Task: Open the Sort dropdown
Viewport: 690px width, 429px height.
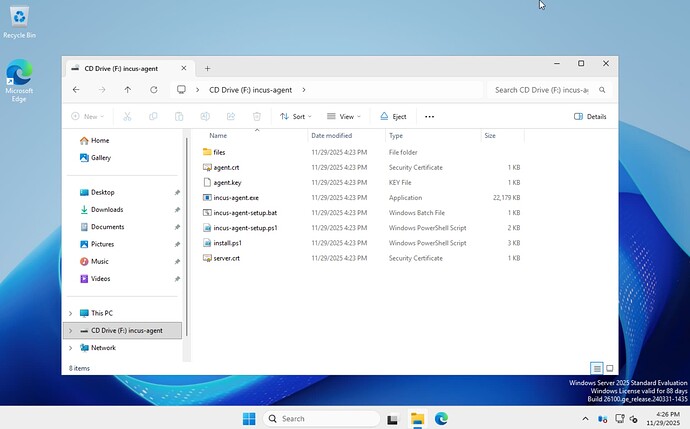Action: (295, 116)
